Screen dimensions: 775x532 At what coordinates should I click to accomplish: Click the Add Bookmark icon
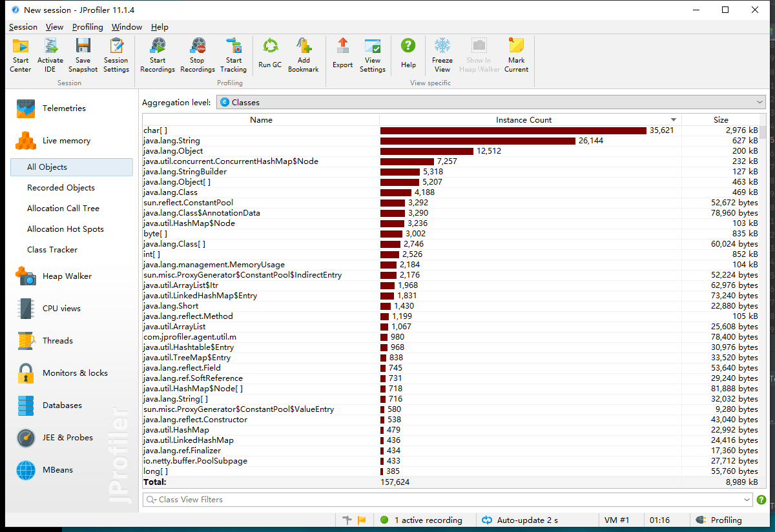coord(304,55)
